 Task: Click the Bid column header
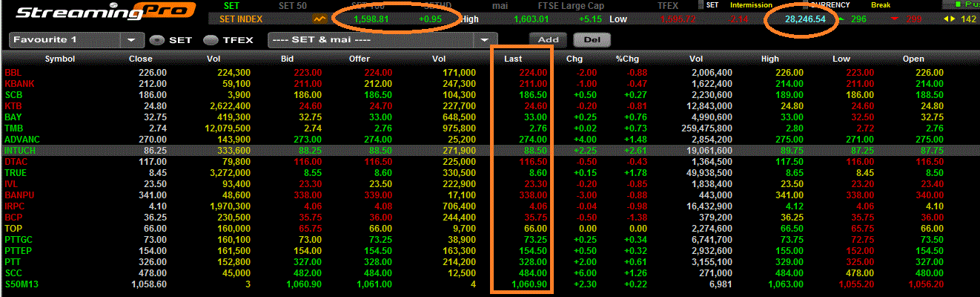(x=288, y=59)
